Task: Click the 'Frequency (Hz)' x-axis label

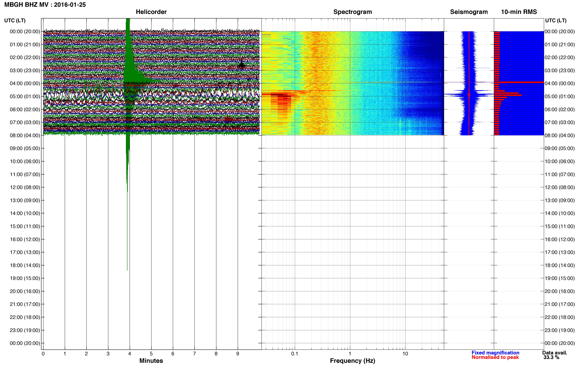Action: pyautogui.click(x=352, y=361)
